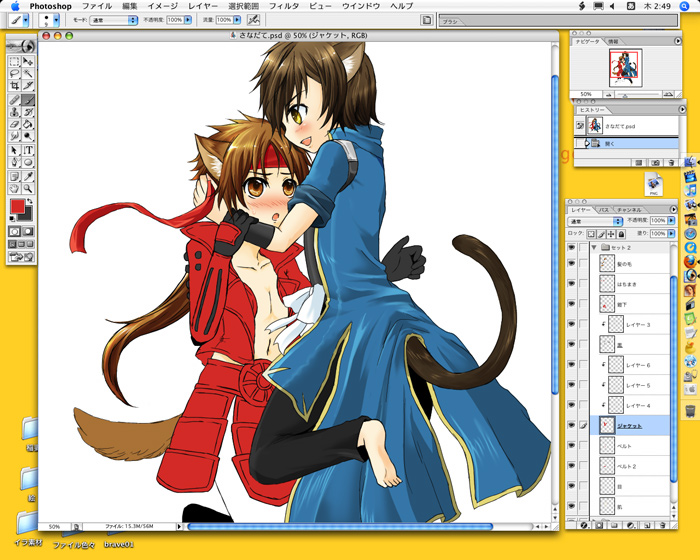The width and height of the screenshot is (700, 560).
Task: Select the Type tool
Action: (x=28, y=150)
